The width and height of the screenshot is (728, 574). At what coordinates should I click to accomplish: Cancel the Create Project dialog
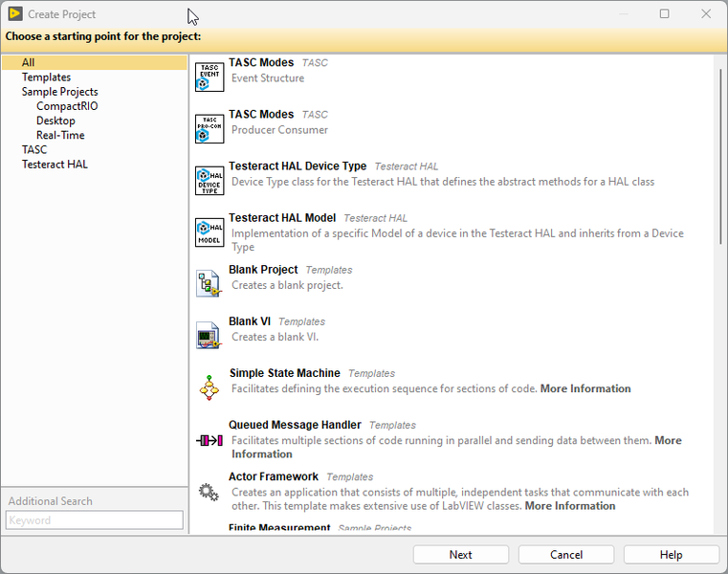tap(566, 555)
